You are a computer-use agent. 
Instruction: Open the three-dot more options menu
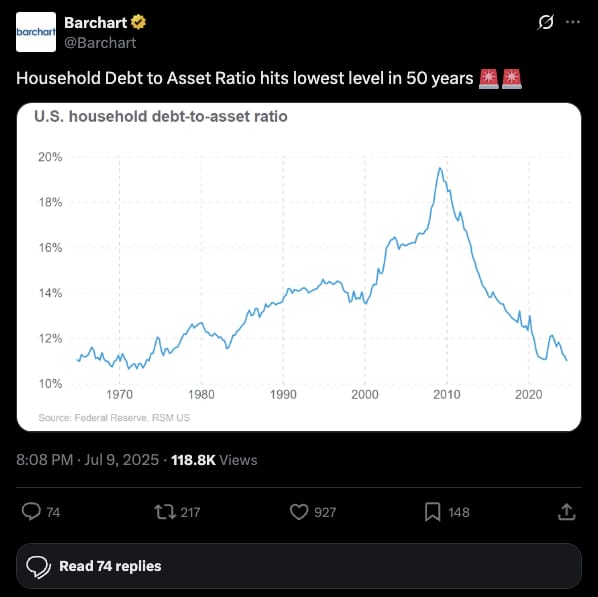[x=573, y=22]
